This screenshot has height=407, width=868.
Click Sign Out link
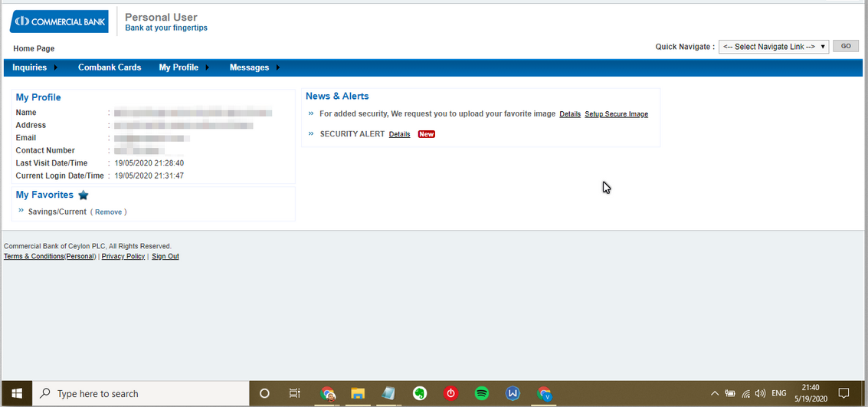coord(165,256)
